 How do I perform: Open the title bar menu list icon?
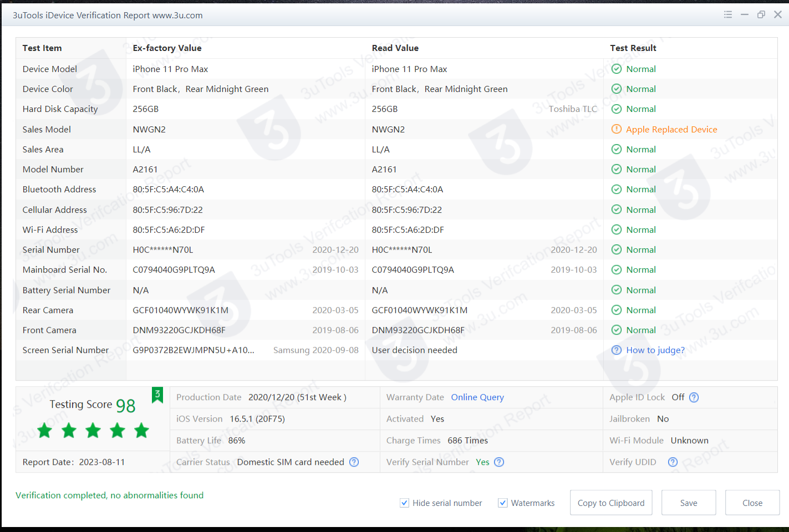click(x=728, y=15)
